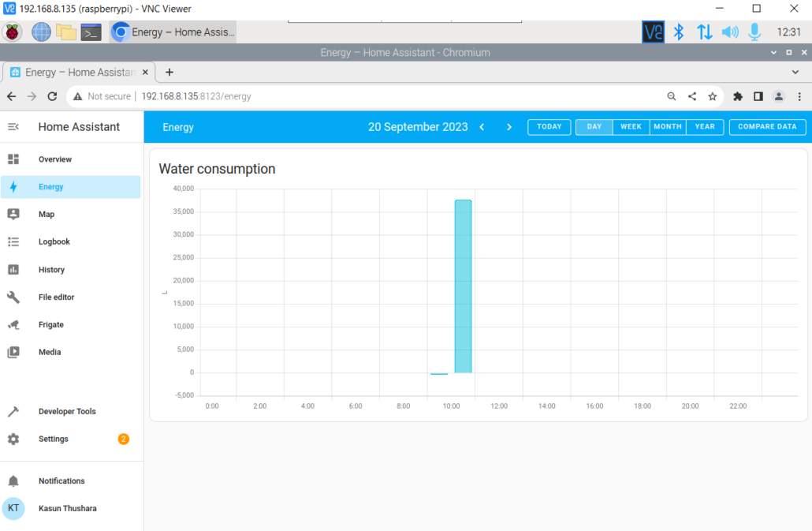
Task: Open the Overview dashboard
Action: pos(54,159)
